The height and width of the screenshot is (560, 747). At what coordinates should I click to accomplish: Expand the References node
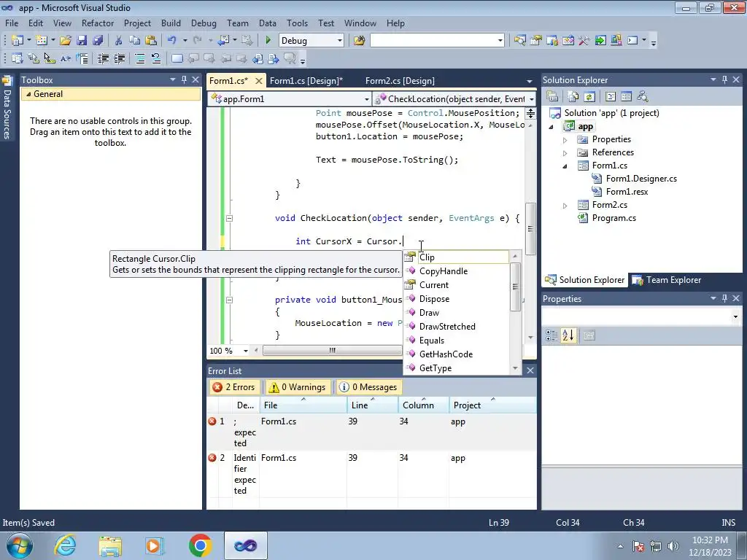point(565,153)
